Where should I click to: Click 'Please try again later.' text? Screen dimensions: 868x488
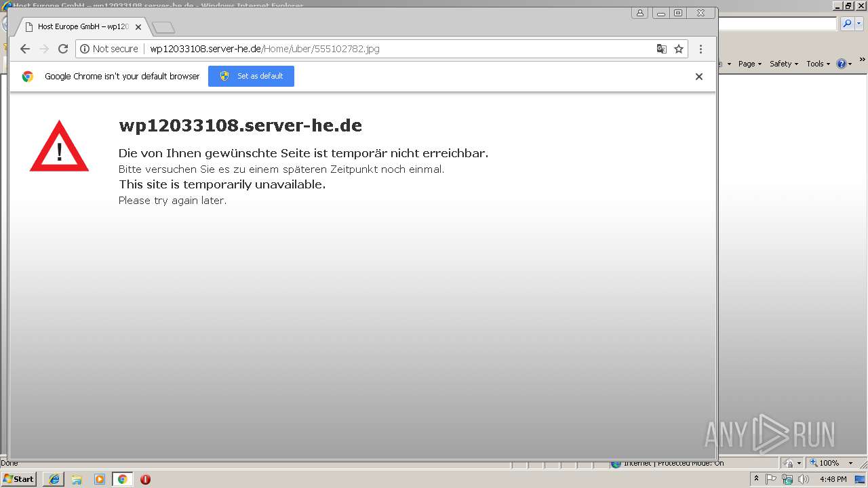172,201
